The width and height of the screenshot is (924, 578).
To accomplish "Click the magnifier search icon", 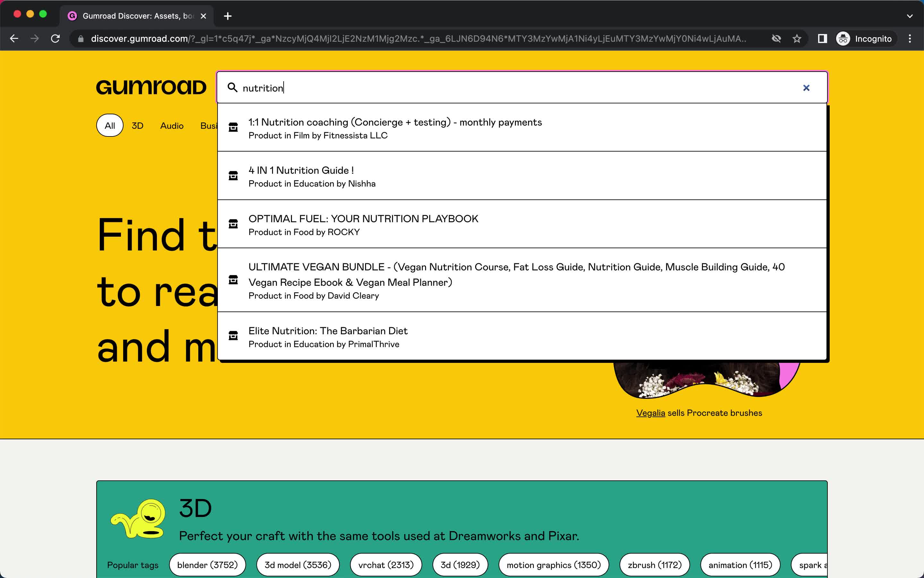I will tap(232, 88).
